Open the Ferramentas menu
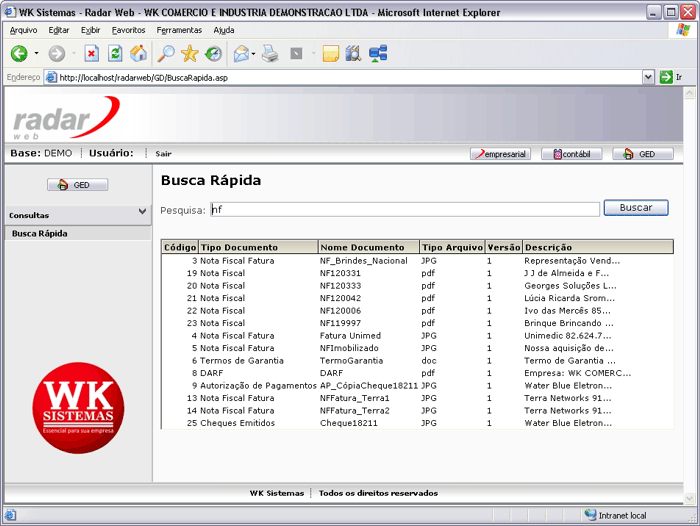Image resolution: width=700 pixels, height=526 pixels. click(179, 30)
